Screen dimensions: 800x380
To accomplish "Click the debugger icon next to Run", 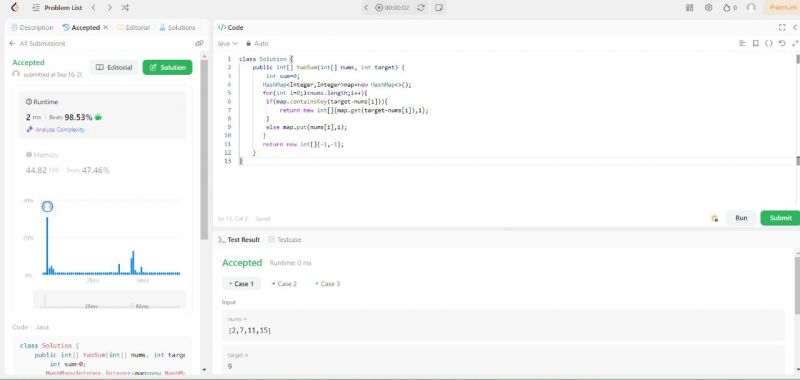I will point(715,218).
